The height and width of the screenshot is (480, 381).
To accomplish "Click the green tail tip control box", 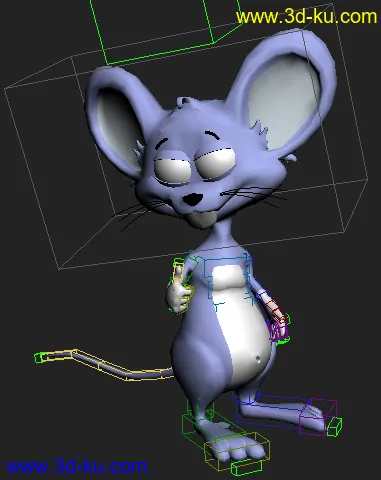I will coord(39,357).
